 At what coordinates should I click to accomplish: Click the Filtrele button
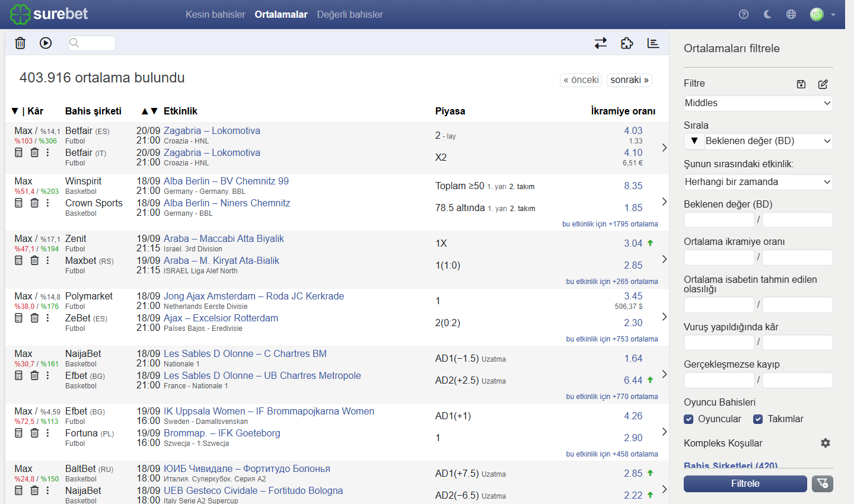coord(745,484)
